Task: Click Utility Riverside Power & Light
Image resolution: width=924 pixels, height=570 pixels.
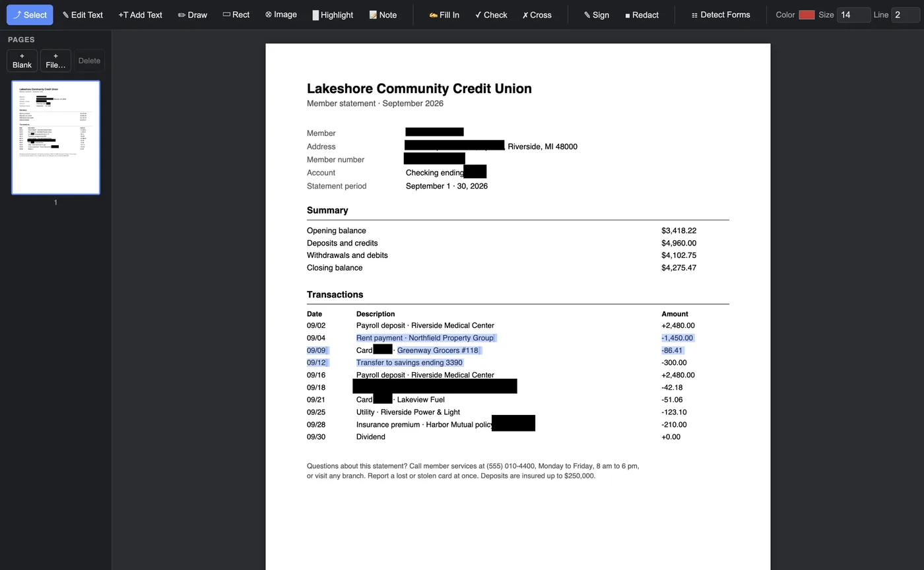Action: (408, 412)
